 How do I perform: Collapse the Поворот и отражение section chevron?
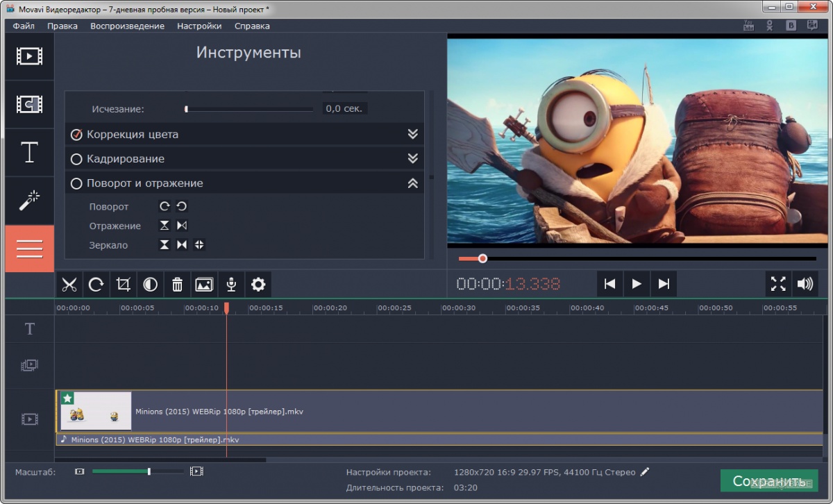(413, 183)
